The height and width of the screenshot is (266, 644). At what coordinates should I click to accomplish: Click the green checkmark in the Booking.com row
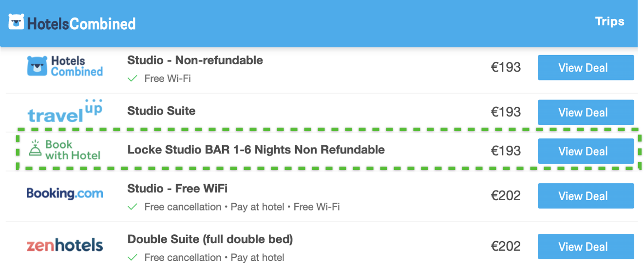(132, 207)
